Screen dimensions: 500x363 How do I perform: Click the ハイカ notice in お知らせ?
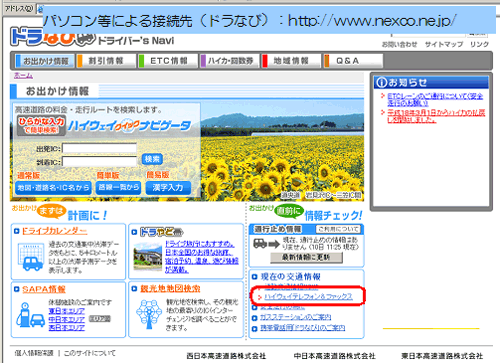(x=436, y=116)
